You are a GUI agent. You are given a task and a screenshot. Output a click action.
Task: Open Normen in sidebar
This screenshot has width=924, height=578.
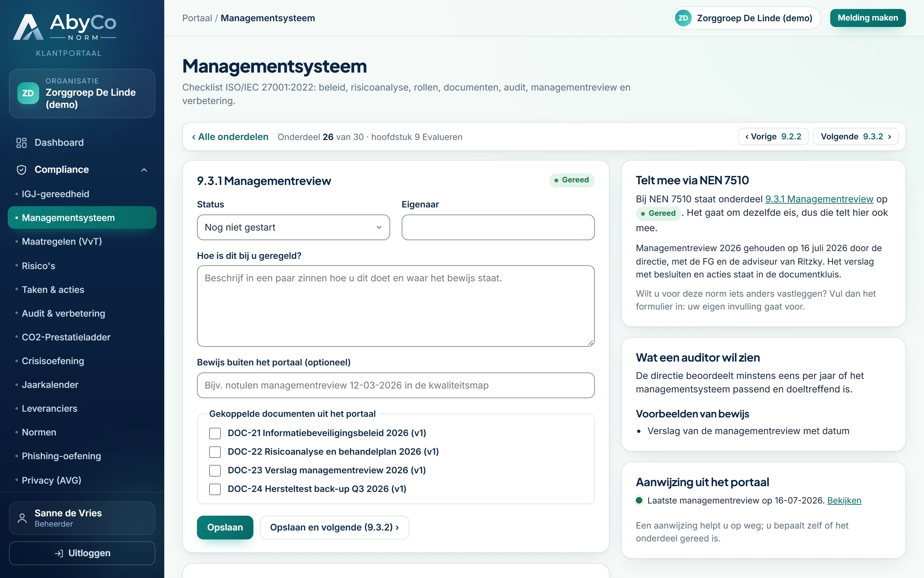click(82, 432)
